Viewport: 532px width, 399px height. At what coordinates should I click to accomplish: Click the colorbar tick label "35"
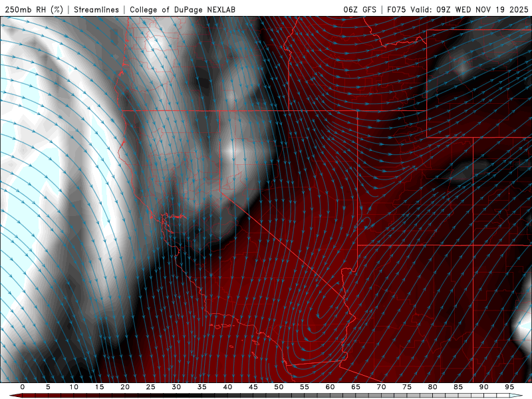click(x=202, y=387)
